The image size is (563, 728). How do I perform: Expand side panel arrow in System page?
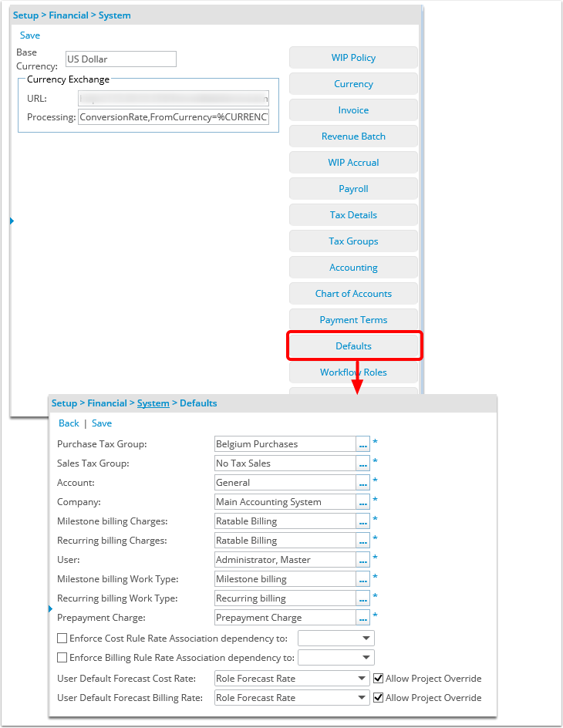tap(12, 221)
